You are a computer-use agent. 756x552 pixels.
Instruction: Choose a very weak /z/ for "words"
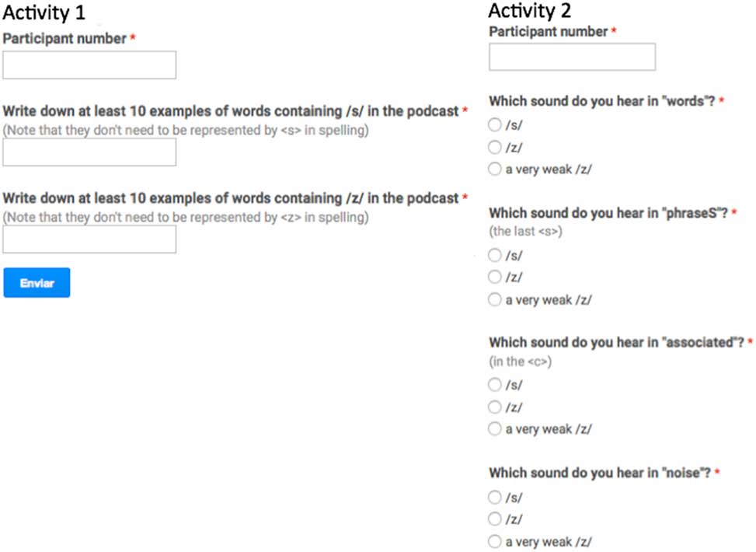(x=495, y=169)
